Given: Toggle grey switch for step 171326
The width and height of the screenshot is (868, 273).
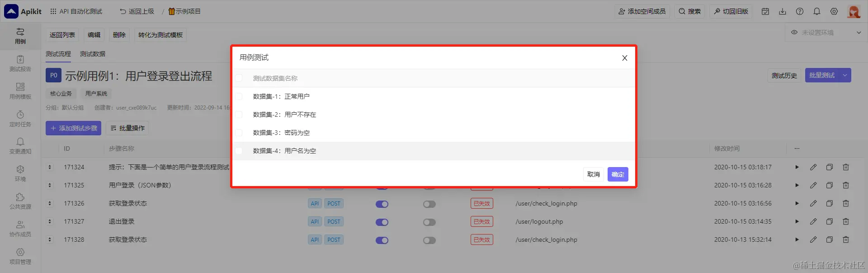Looking at the screenshot, I should [429, 204].
